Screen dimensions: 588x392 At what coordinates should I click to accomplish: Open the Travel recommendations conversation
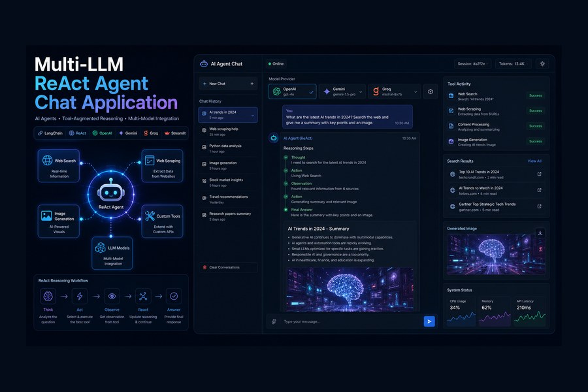point(228,199)
